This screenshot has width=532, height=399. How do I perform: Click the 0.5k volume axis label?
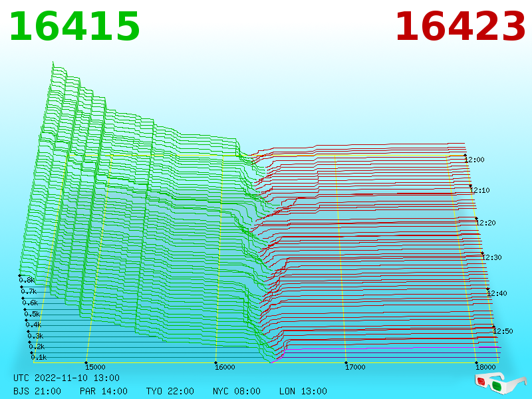pos(32,314)
